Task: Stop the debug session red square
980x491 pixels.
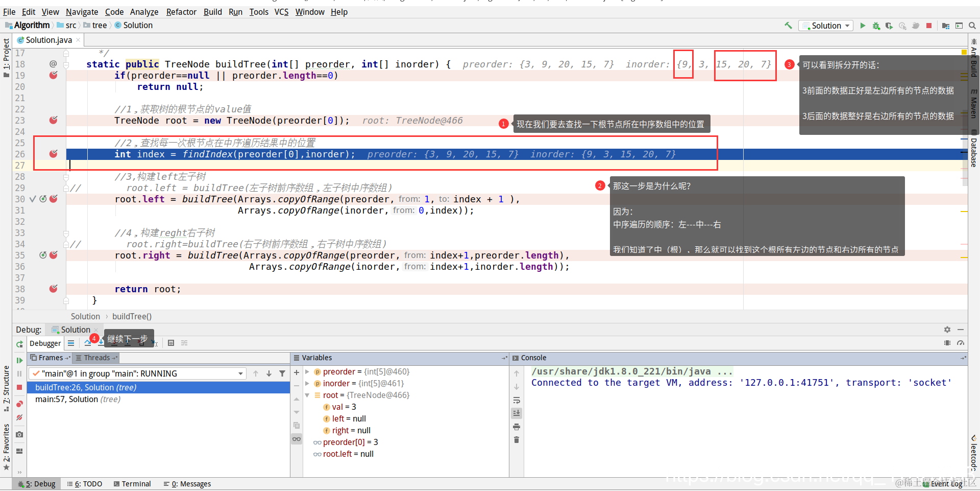Action: pyautogui.click(x=19, y=387)
